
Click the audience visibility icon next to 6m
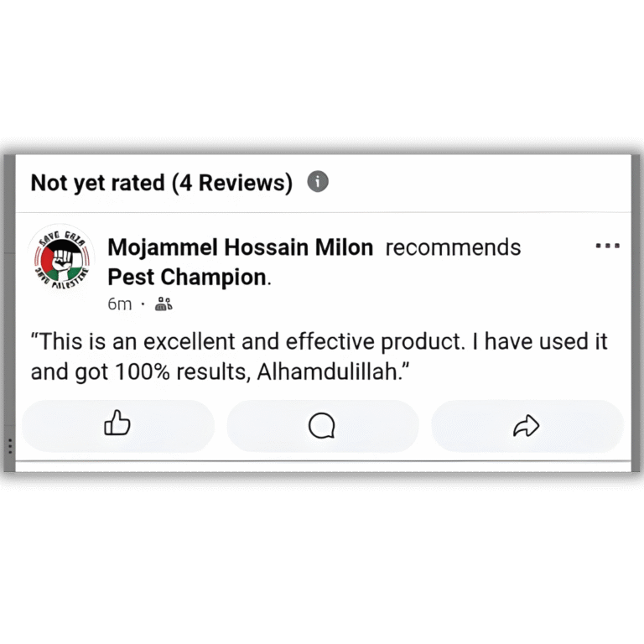[x=164, y=304]
